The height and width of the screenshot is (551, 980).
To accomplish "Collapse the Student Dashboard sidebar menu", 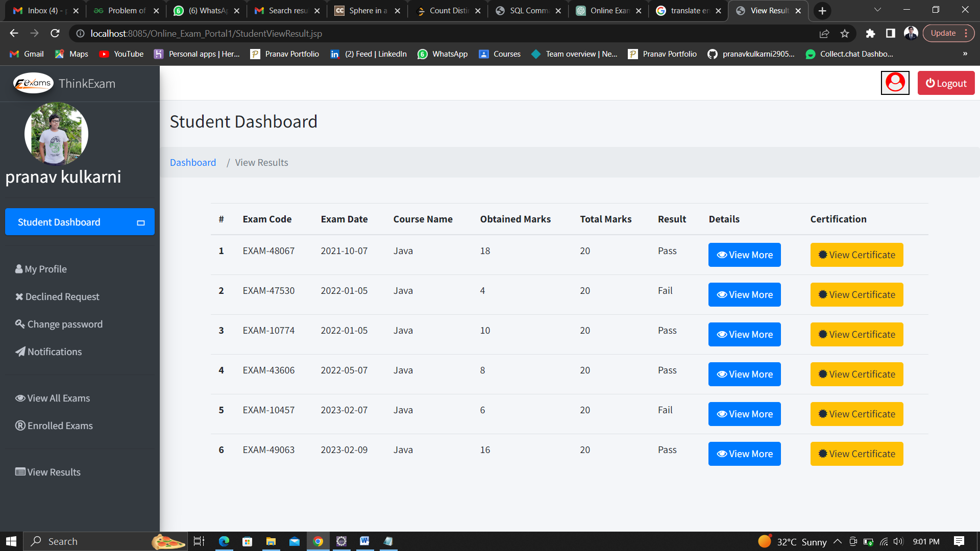I will 141,222.
